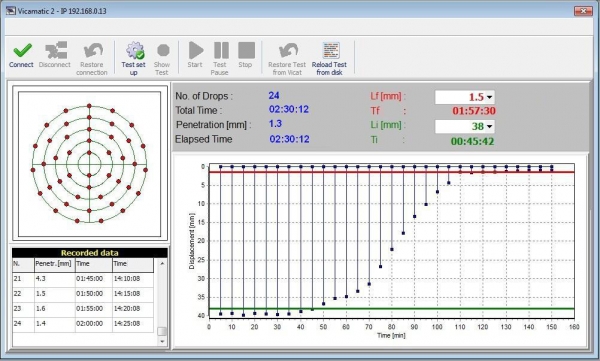Open Test set up gear icon

coord(135,50)
